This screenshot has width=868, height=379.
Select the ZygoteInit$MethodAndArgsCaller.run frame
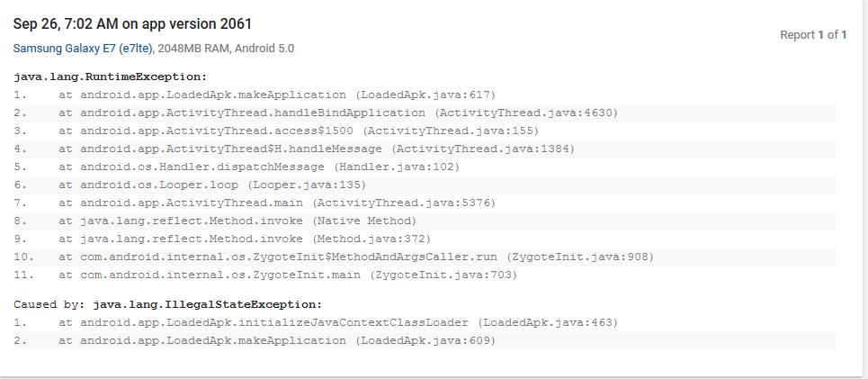click(x=356, y=257)
